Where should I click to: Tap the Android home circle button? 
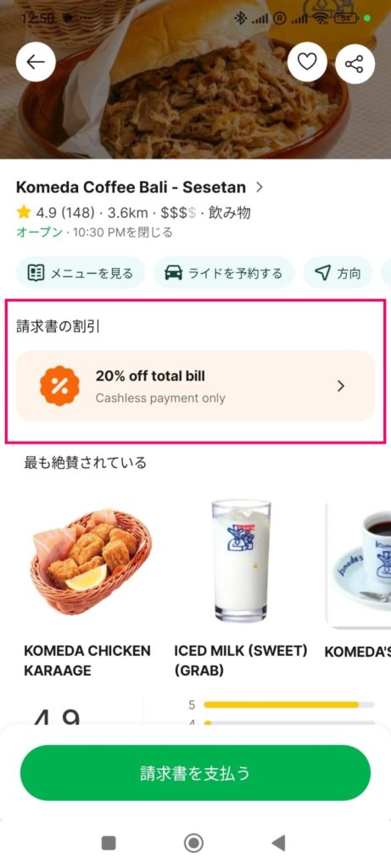click(194, 843)
